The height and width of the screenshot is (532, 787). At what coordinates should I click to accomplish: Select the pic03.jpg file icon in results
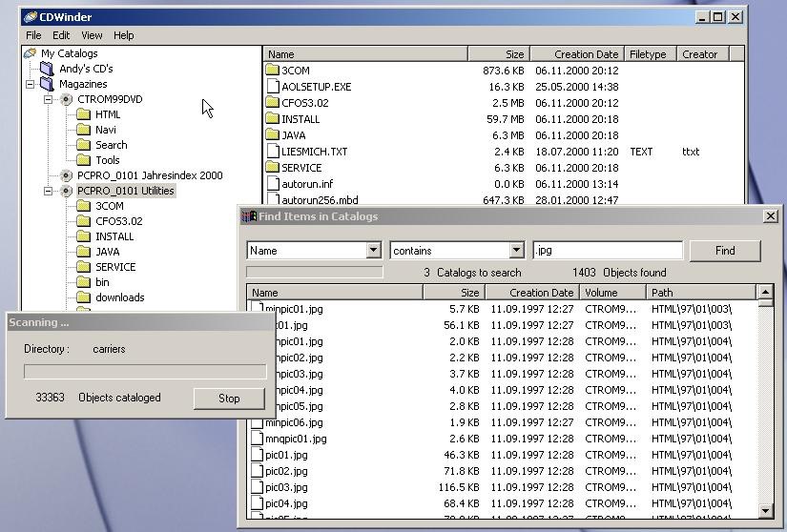click(257, 487)
